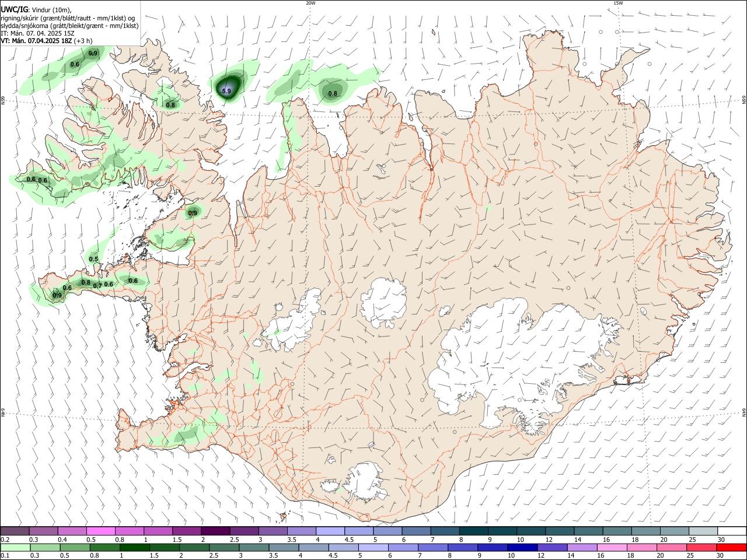Click the 'Vindur (10m)' heading text

(x=51, y=10)
